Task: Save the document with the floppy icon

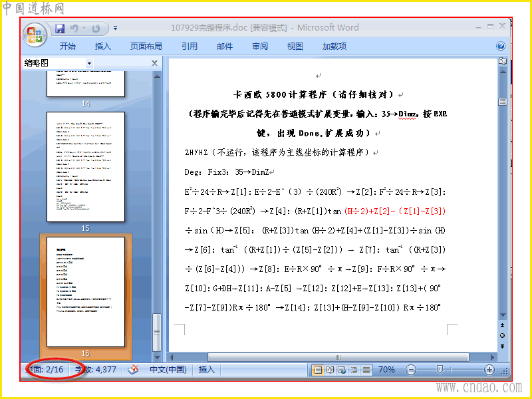Action: click(x=60, y=29)
